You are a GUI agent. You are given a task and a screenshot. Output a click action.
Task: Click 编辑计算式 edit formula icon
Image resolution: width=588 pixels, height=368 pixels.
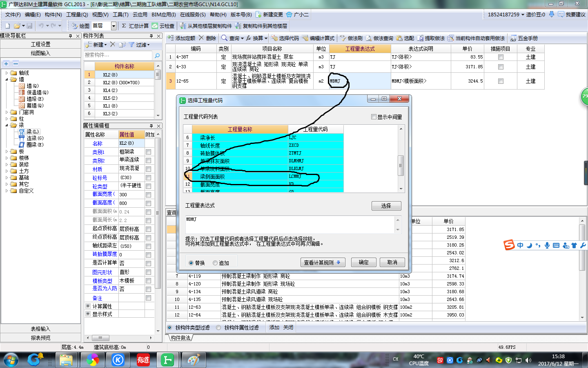(x=305, y=38)
